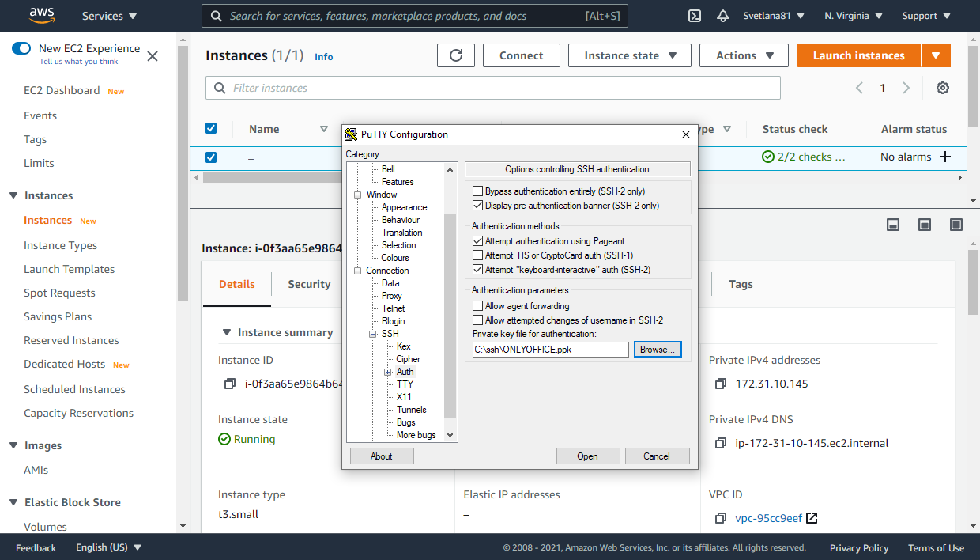Enable Bypass authentication entirely checkbox
The image size is (980, 560).
point(477,191)
